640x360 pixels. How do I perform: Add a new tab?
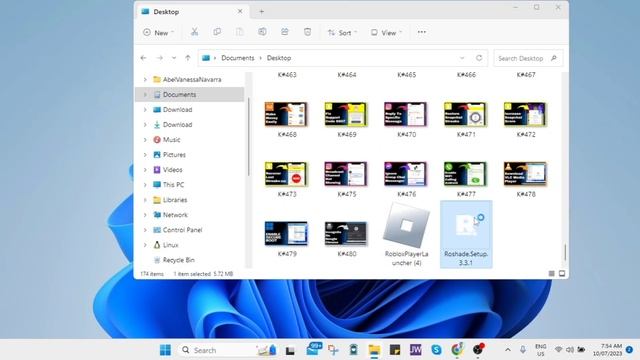pyautogui.click(x=262, y=12)
